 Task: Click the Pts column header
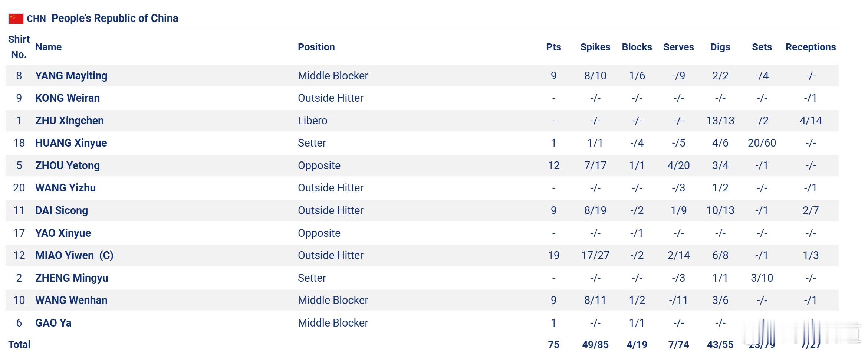(x=553, y=47)
